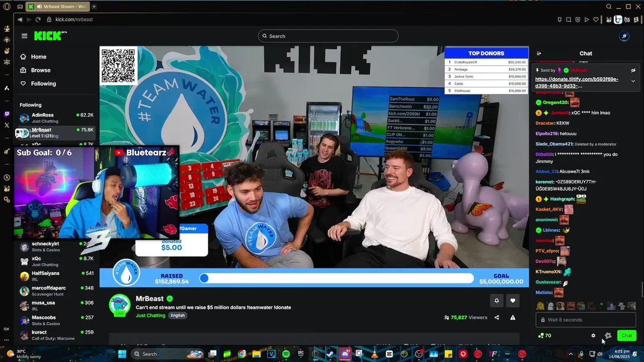Open Windows Start menu
644x362 pixels.
click(122, 354)
